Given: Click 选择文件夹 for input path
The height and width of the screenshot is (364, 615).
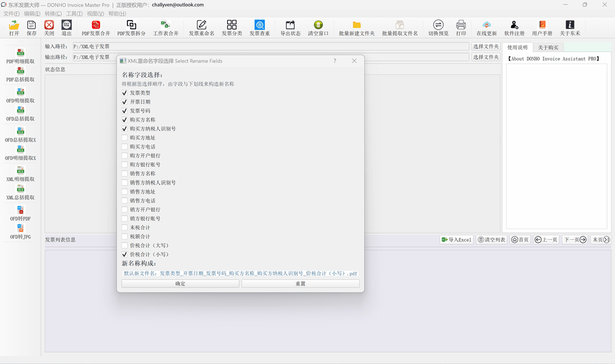Looking at the screenshot, I should click(x=486, y=46).
